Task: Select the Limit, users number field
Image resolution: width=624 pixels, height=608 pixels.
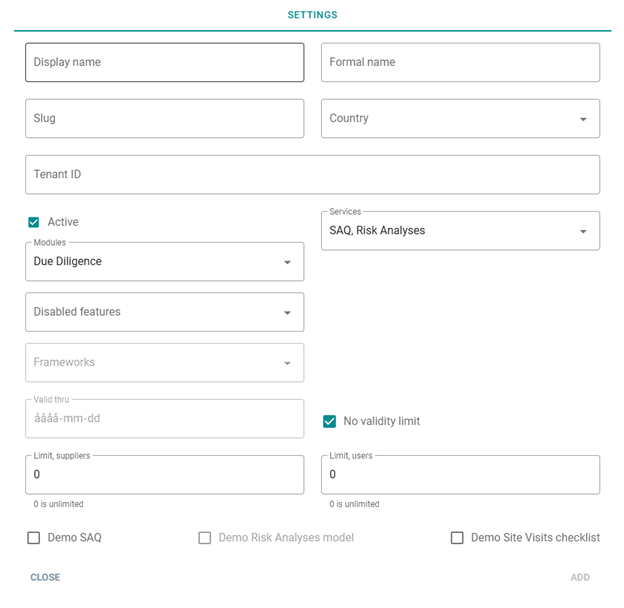Action: [460, 475]
